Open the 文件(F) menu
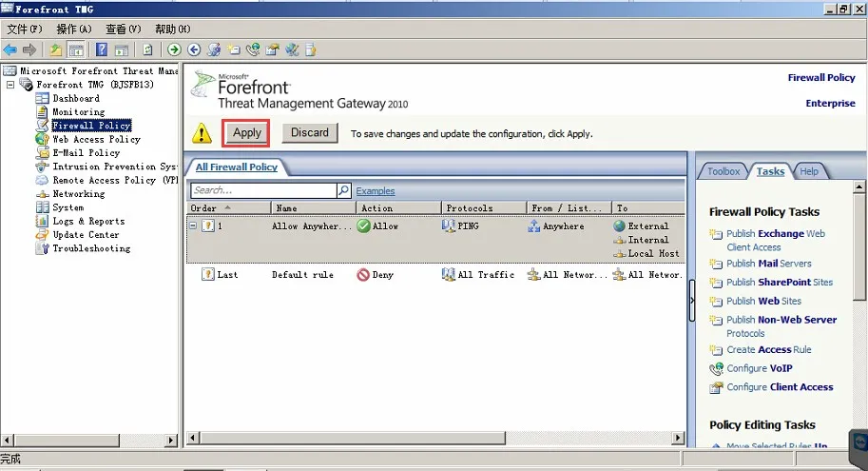 click(25, 29)
